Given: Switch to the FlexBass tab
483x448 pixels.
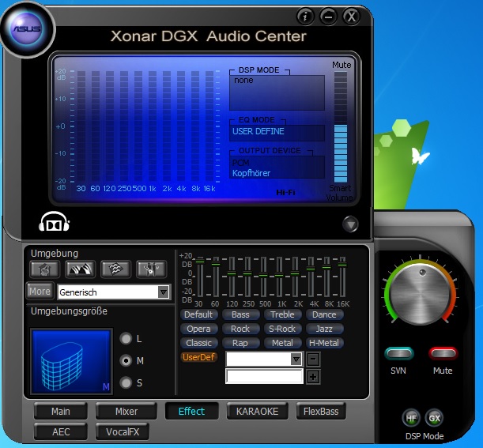Looking at the screenshot, I should (321, 411).
